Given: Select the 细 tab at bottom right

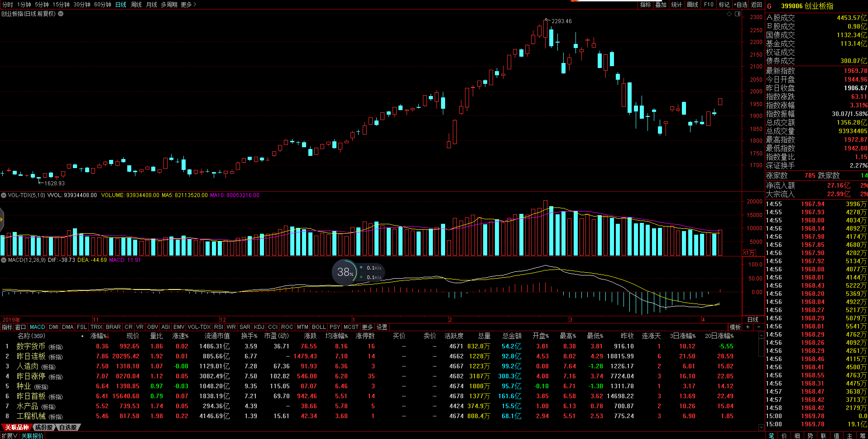Looking at the screenshot, I should (x=797, y=435).
